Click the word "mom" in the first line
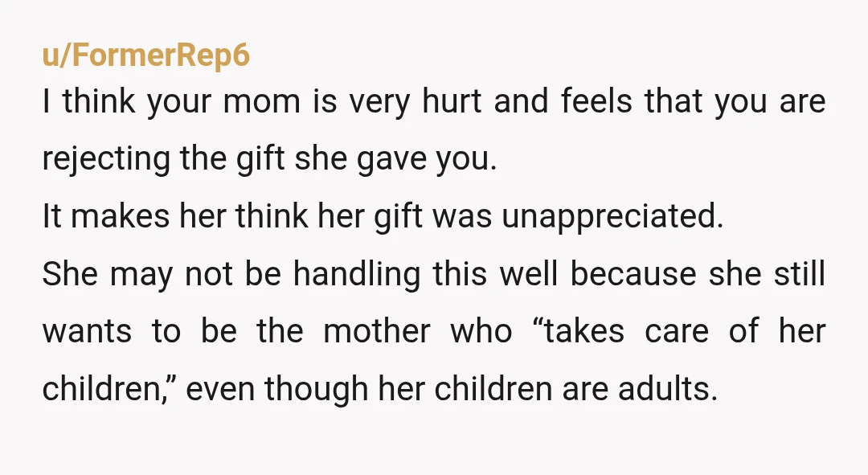The height and width of the screenshot is (475, 868). [261, 102]
